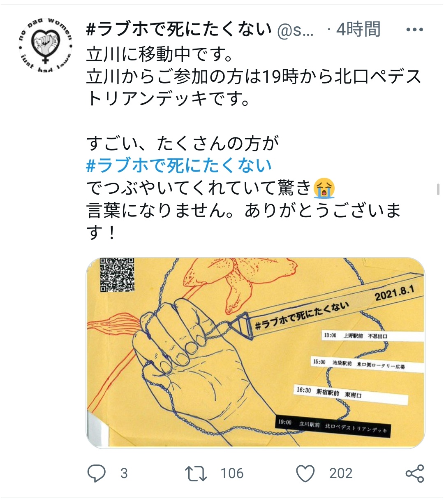444x504 pixels.
Task: Open the 4時間 timestamp
Action: 358,30
